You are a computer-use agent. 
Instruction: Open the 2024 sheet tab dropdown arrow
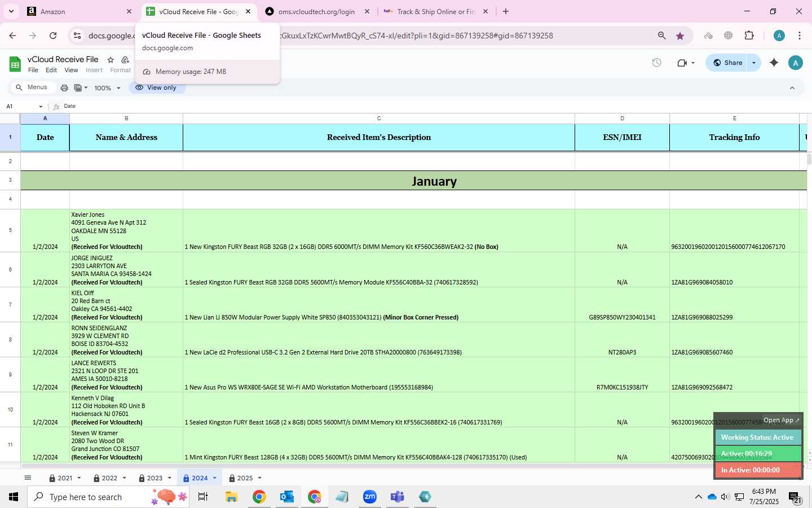tap(214, 478)
